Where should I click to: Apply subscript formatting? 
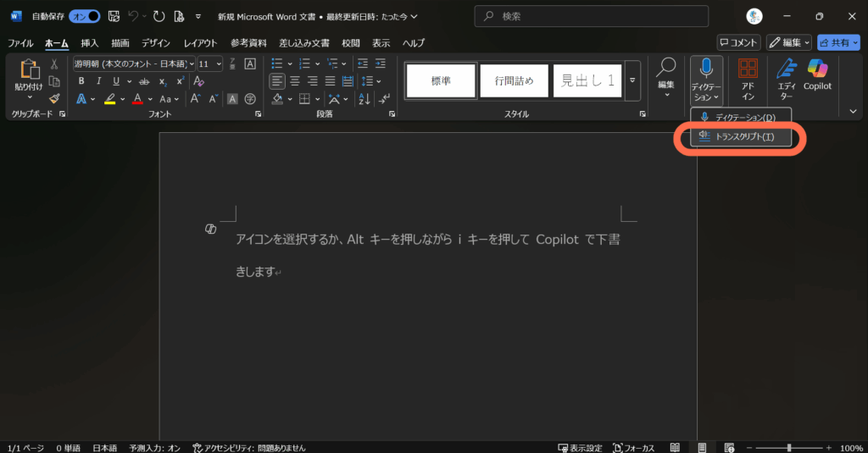(x=163, y=81)
